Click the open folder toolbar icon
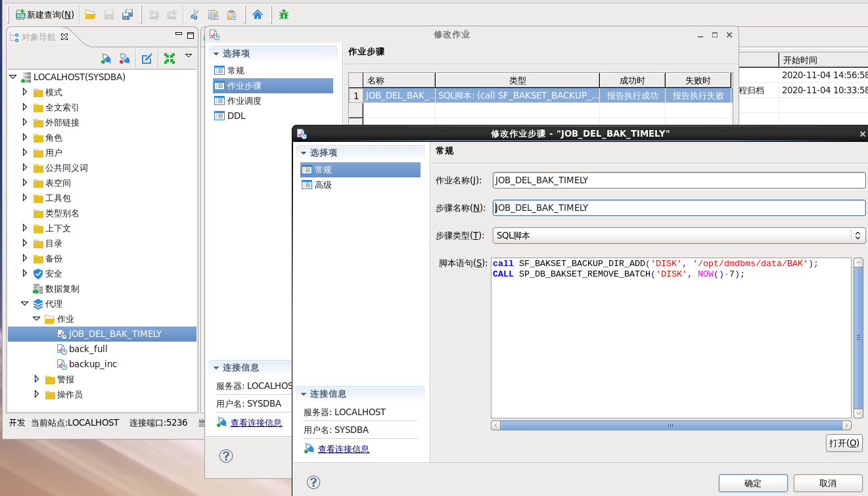868x496 pixels. tap(91, 14)
